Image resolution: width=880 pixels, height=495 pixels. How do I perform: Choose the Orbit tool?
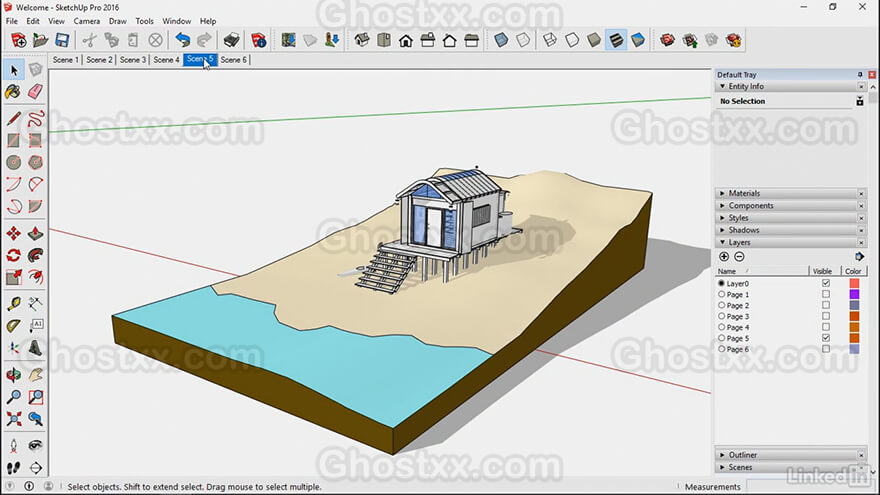pos(14,374)
